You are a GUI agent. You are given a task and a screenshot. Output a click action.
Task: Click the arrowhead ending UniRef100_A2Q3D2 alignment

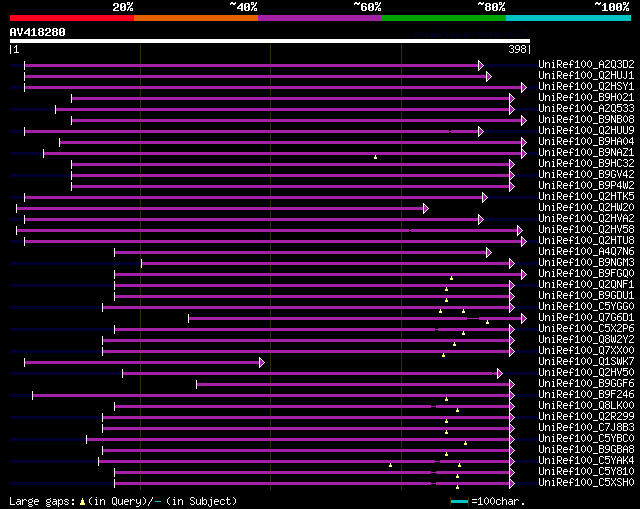[x=481, y=65]
